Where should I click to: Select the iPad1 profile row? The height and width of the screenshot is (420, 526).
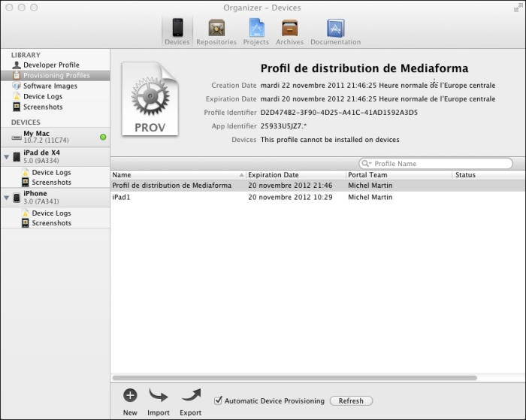(x=120, y=198)
